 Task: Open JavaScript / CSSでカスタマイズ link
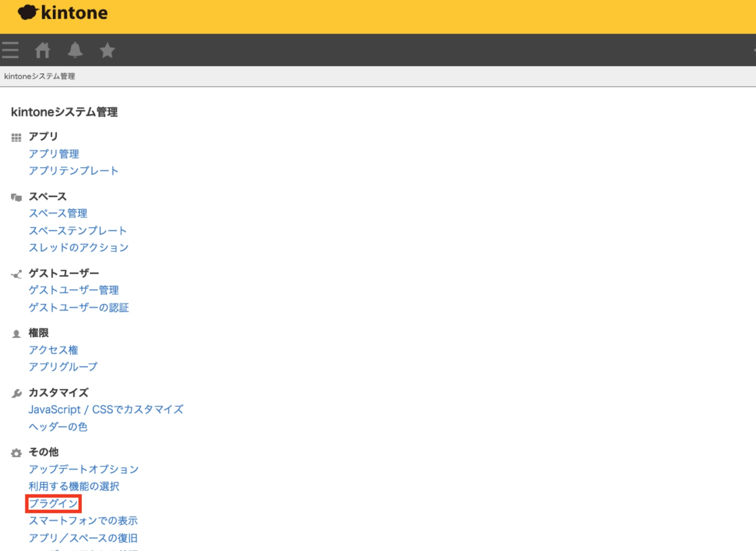point(106,410)
